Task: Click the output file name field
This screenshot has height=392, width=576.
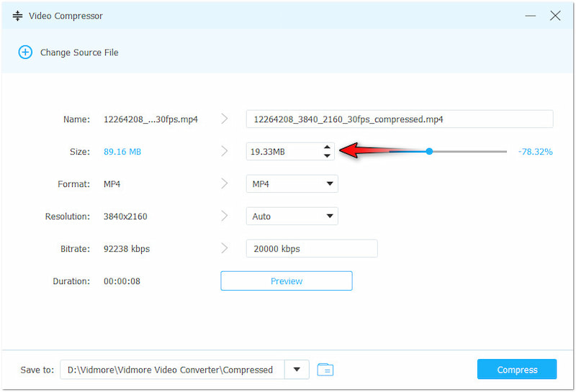Action: pyautogui.click(x=399, y=119)
